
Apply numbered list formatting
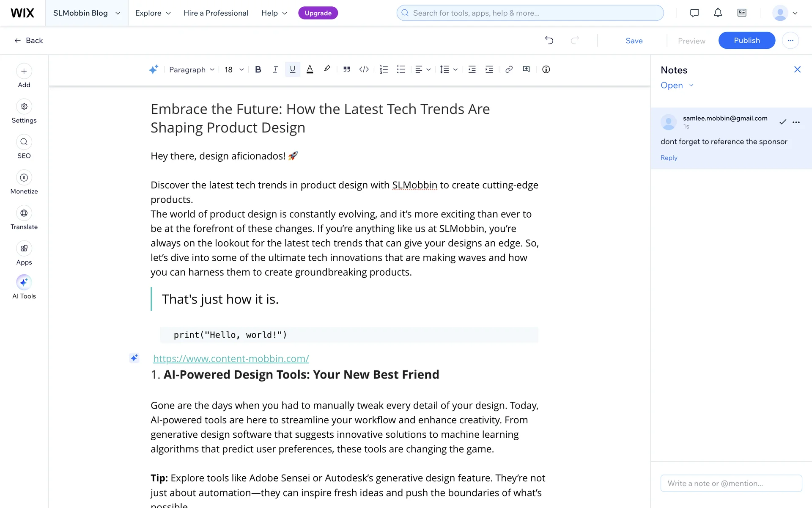coord(384,69)
